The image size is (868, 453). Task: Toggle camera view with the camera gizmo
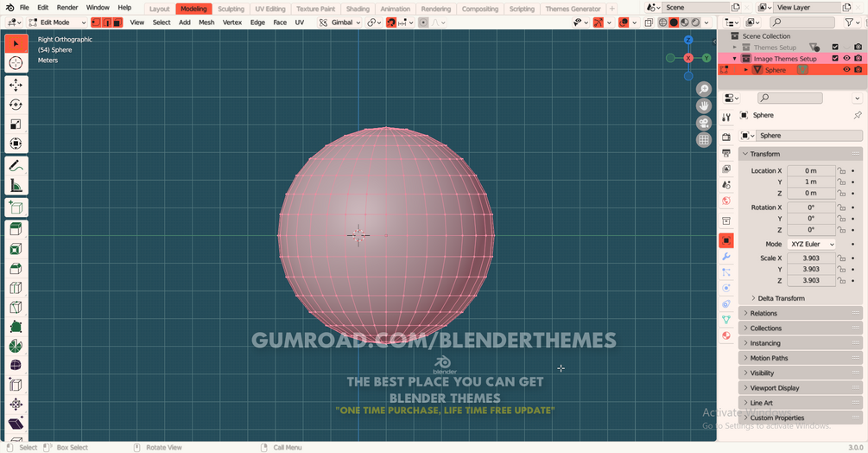coord(704,123)
